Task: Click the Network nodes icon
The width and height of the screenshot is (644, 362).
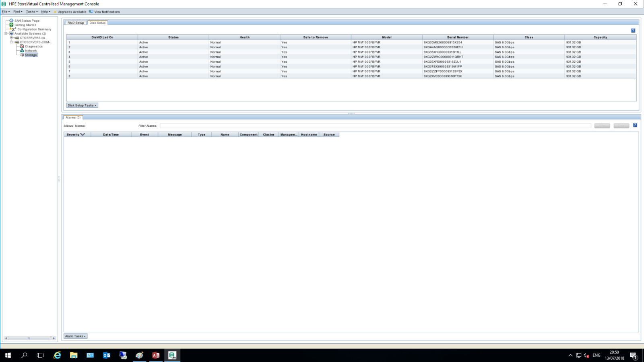Action: pyautogui.click(x=22, y=51)
